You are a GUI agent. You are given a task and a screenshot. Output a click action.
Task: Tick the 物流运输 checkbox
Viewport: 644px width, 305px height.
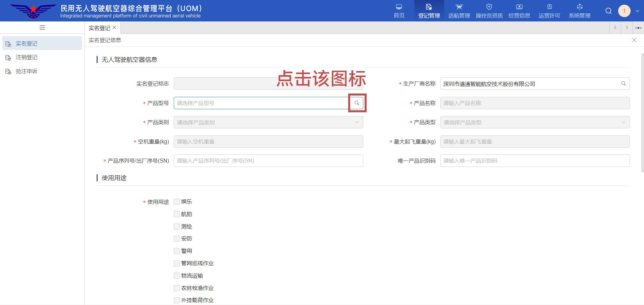(177, 276)
